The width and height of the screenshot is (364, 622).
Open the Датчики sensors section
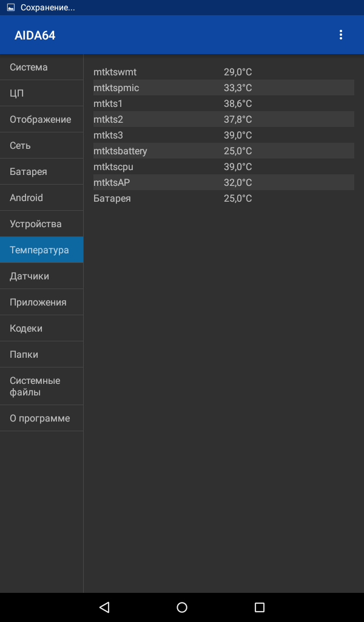tap(42, 276)
